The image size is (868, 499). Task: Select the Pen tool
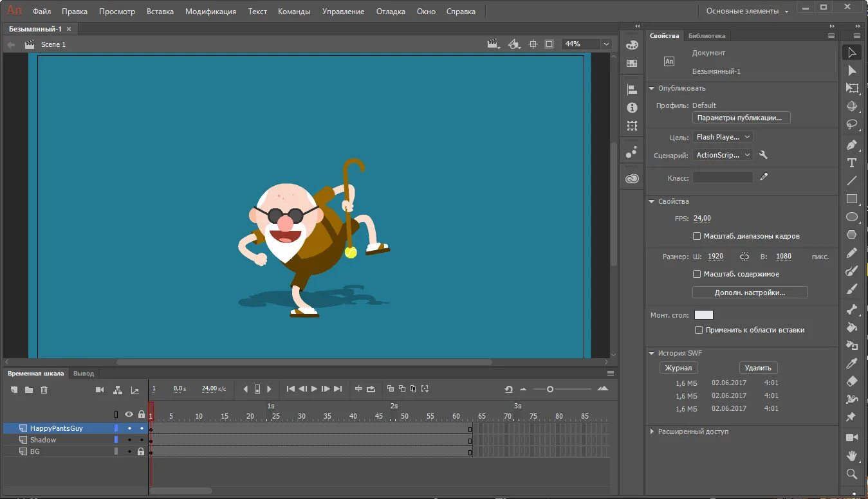851,145
